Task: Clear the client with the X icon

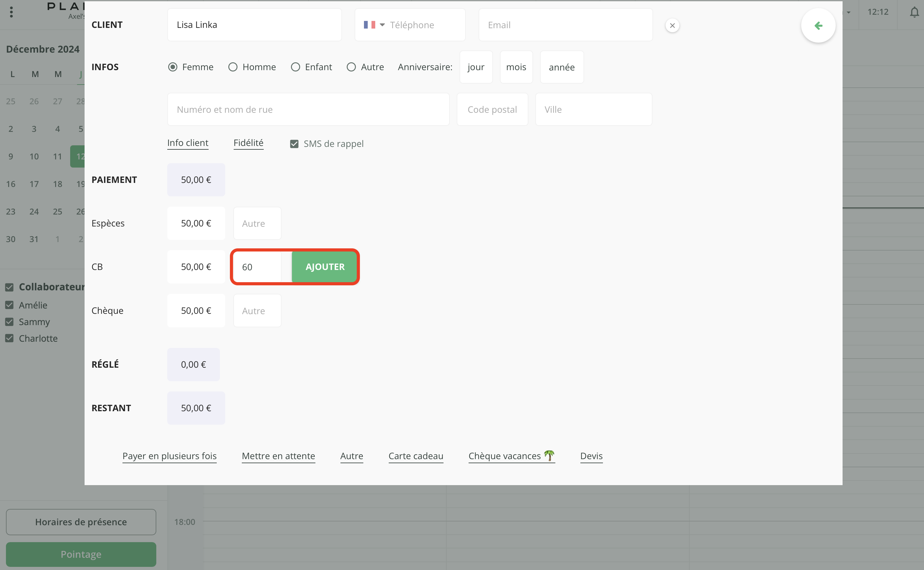Action: pyautogui.click(x=672, y=26)
